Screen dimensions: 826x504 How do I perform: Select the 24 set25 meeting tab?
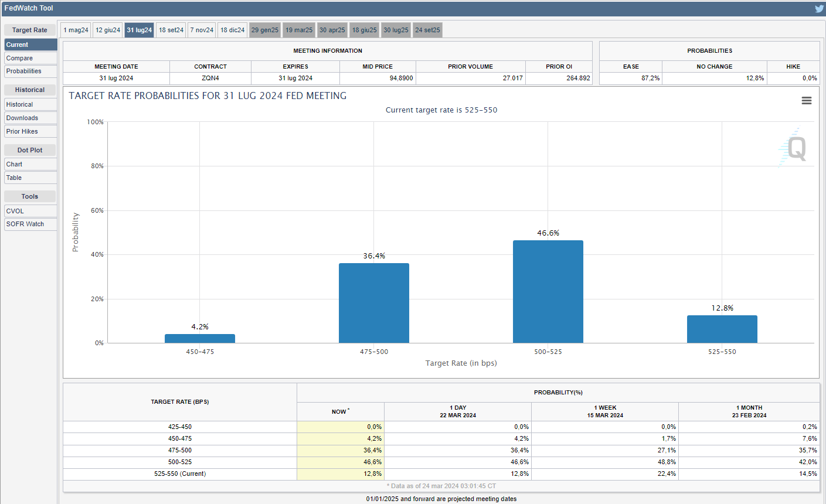click(427, 30)
